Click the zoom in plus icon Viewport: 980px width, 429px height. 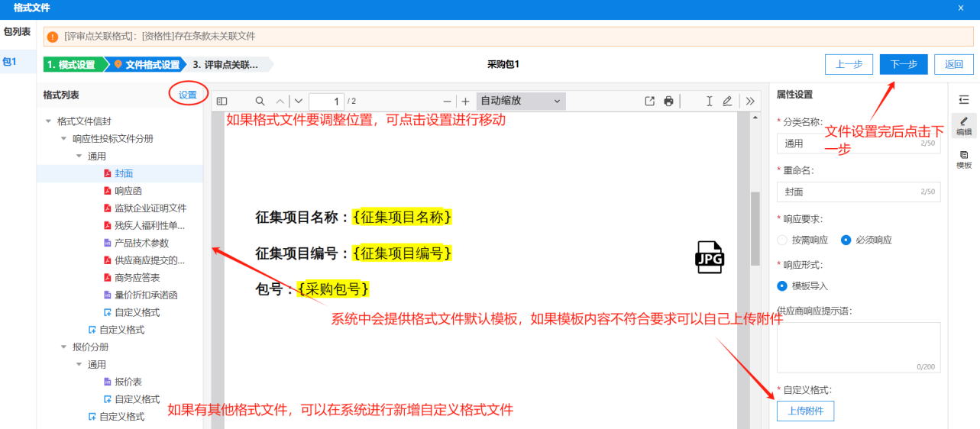[465, 101]
